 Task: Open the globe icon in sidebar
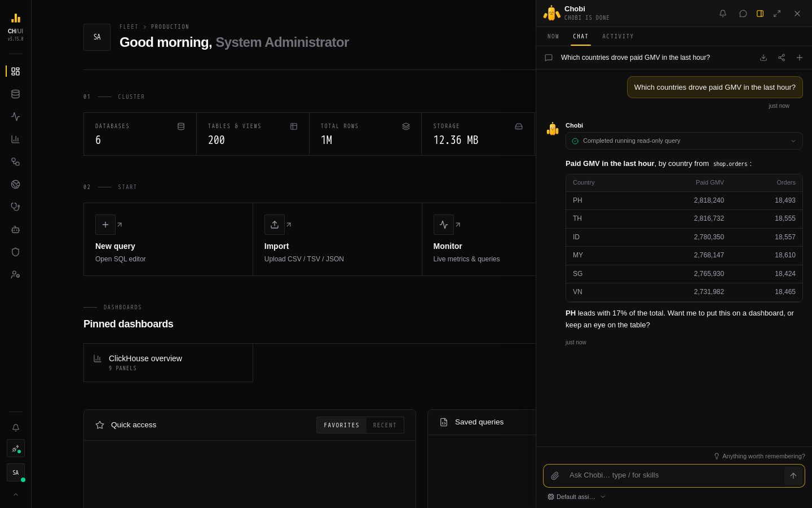click(x=15, y=184)
